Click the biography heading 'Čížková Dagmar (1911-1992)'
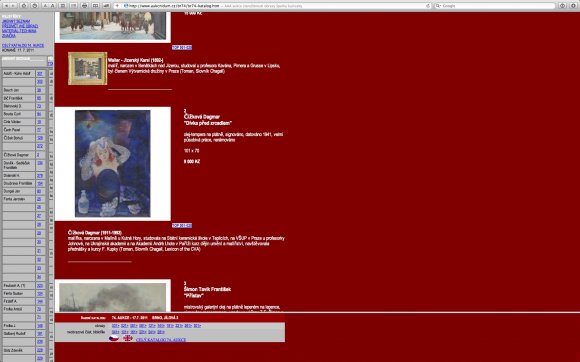 tap(95, 233)
